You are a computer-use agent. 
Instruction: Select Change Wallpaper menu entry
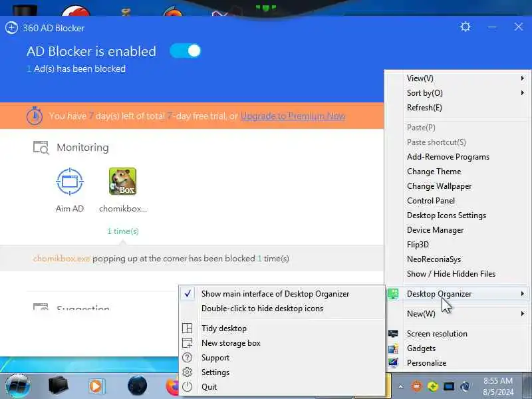pyautogui.click(x=439, y=186)
